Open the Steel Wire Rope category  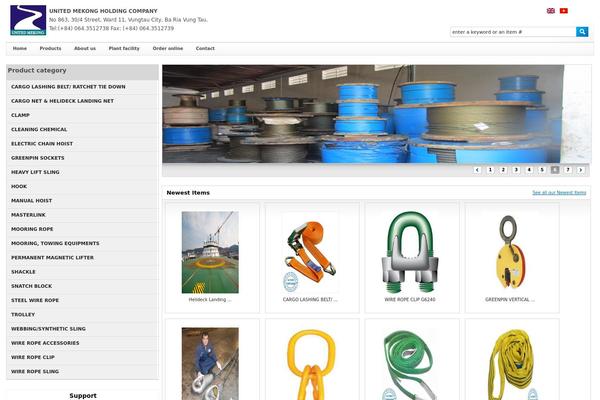[x=82, y=300]
